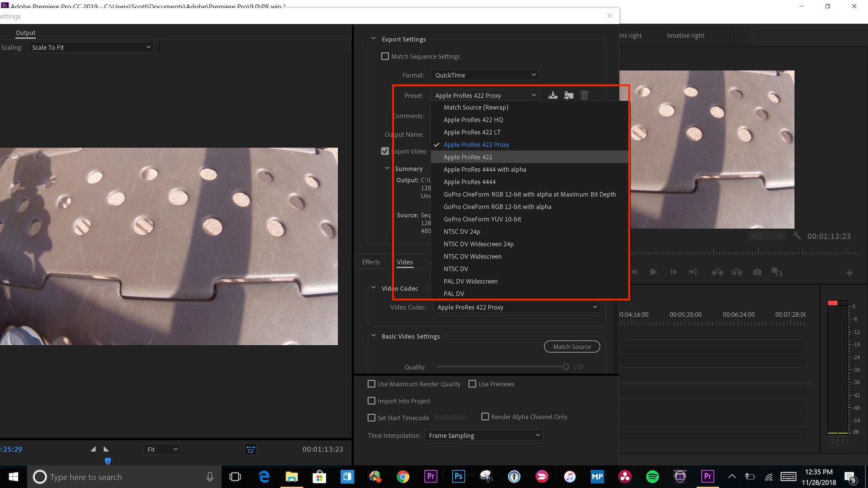Screen dimensions: 868x488
Task: Click the insert/overwrite edit icon
Action: pyautogui.click(x=737, y=272)
